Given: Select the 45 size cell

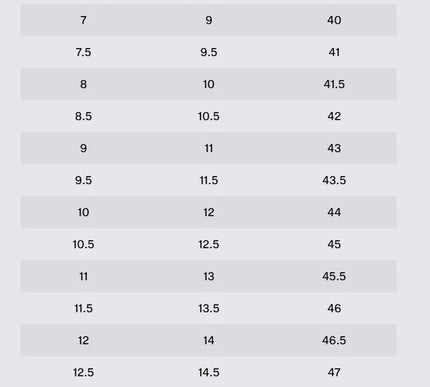Looking at the screenshot, I should tap(334, 244).
